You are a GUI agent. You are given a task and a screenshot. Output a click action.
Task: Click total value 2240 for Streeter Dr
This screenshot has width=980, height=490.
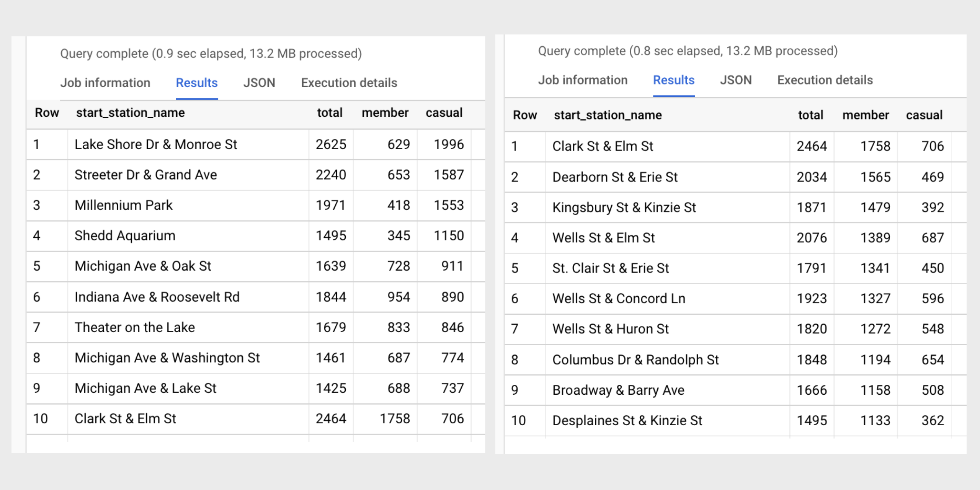click(331, 175)
